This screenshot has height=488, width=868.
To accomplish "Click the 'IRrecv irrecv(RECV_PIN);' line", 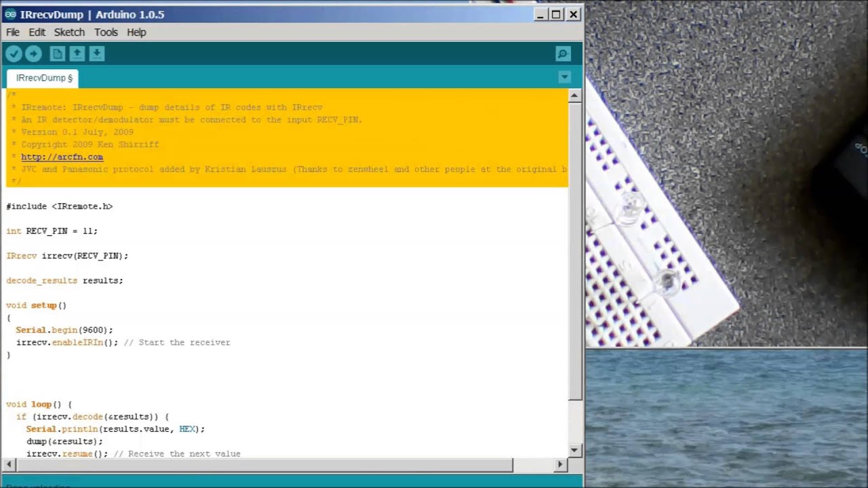I will 67,256.
